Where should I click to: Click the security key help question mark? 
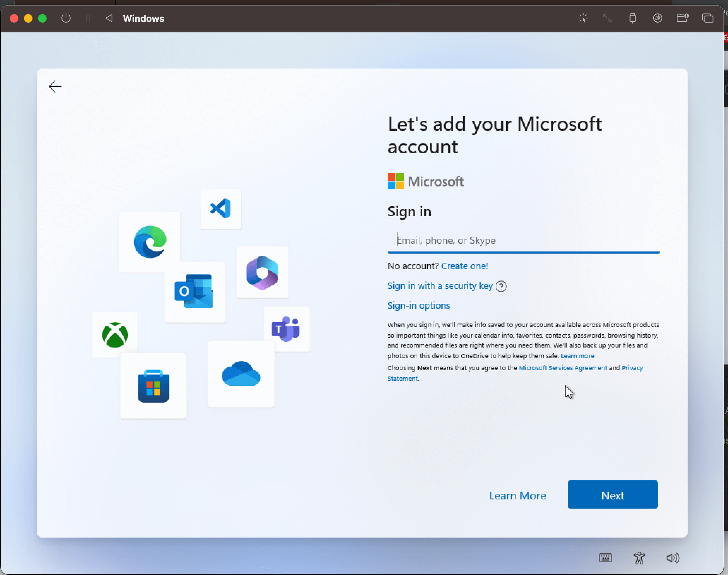click(x=501, y=286)
